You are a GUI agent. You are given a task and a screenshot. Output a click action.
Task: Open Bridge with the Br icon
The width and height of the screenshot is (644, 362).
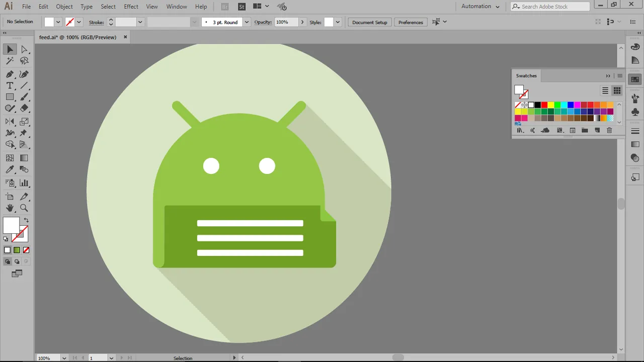[x=225, y=7]
